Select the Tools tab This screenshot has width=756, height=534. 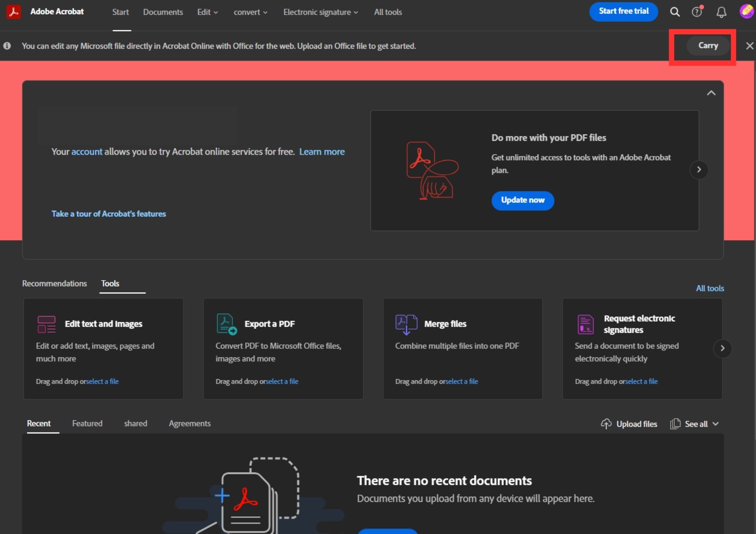(110, 283)
